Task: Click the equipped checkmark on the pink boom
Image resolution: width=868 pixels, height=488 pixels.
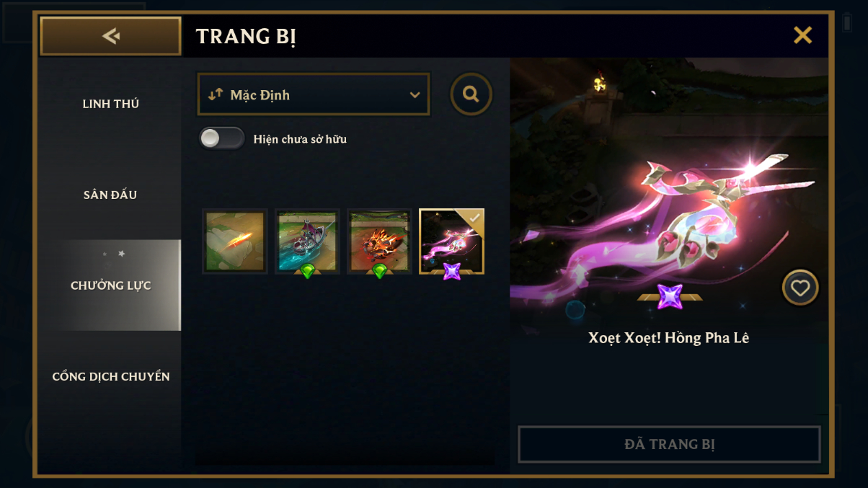Action: tap(475, 218)
